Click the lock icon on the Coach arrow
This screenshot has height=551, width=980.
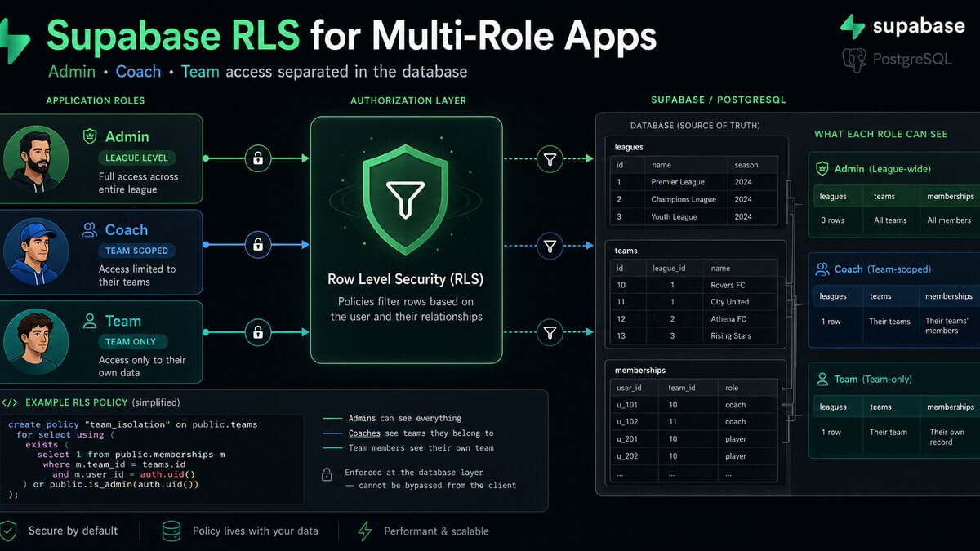coord(258,244)
